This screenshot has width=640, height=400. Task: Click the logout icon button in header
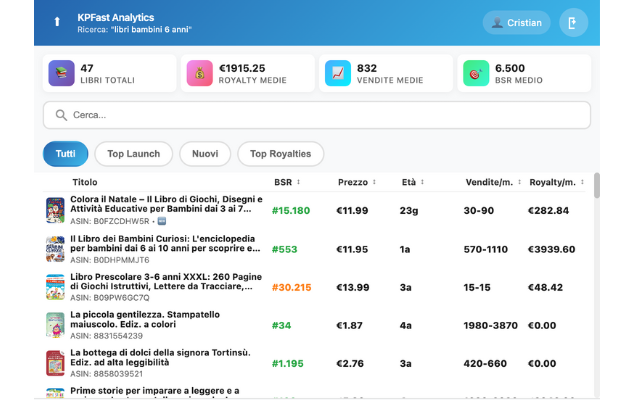[x=573, y=22]
